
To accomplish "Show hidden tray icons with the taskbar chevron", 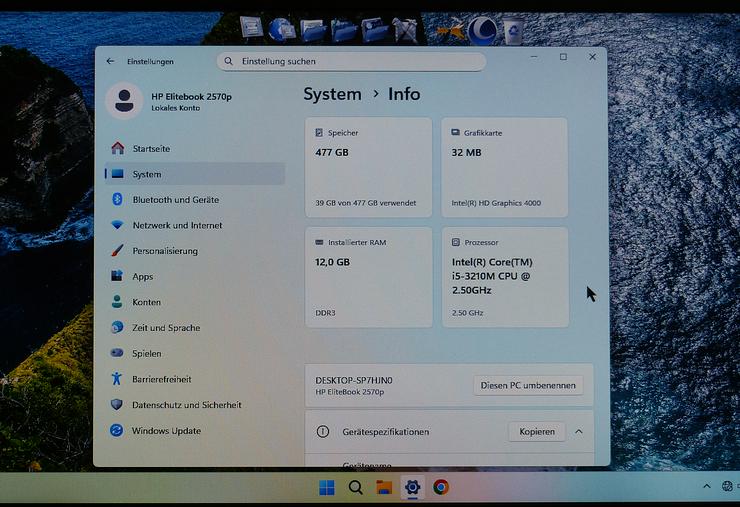I will 706,486.
